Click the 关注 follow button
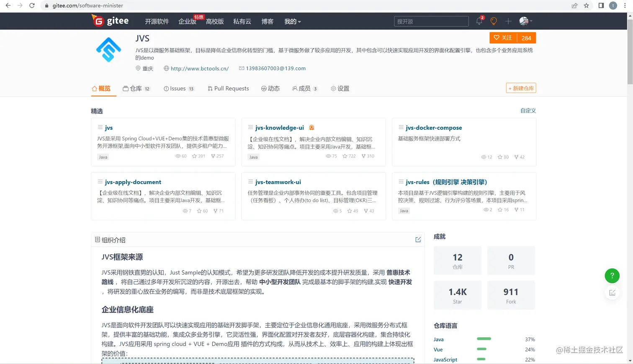 (x=503, y=38)
